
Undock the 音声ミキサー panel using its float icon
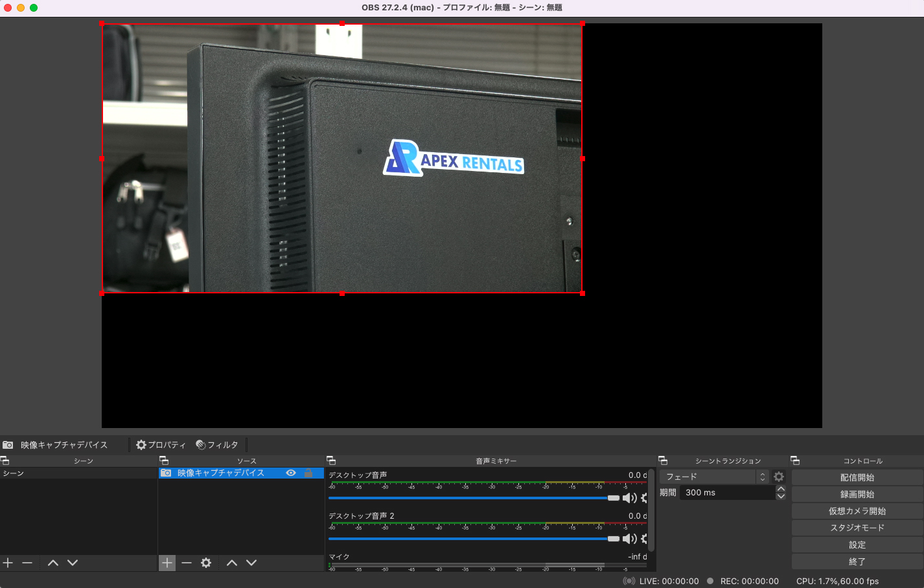(331, 460)
